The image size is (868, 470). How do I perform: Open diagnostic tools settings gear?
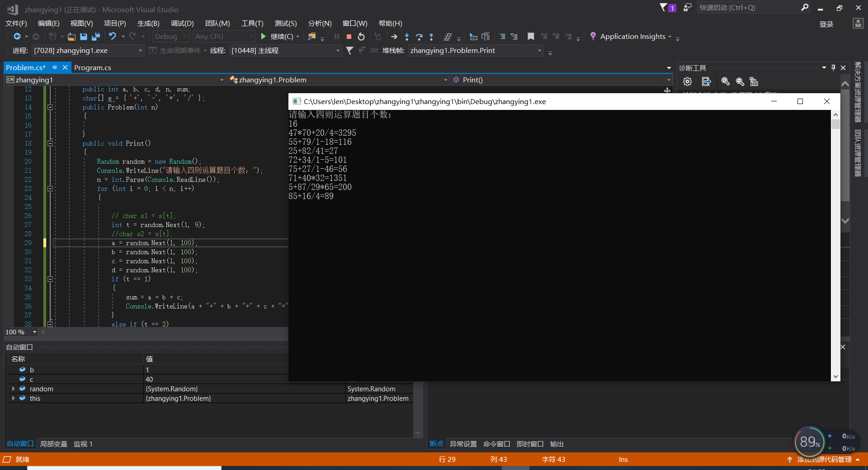pyautogui.click(x=687, y=81)
